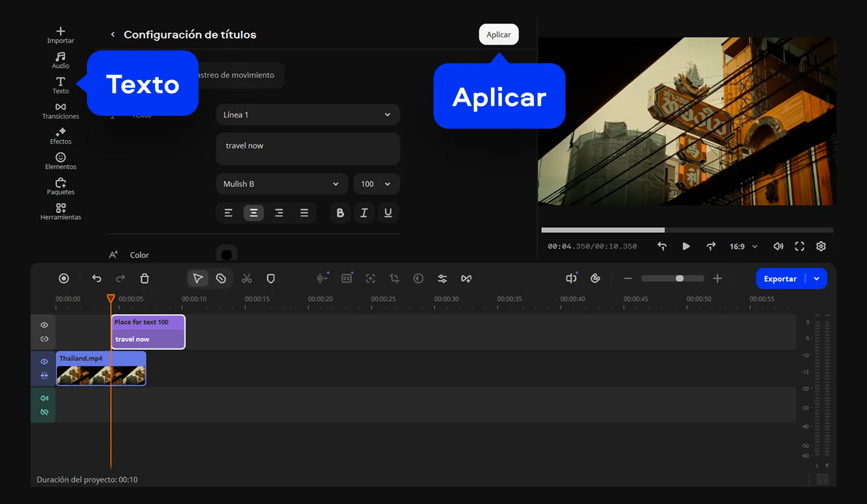The image size is (867, 504).
Task: Click the trash delete icon in timeline toolbar
Action: click(144, 278)
